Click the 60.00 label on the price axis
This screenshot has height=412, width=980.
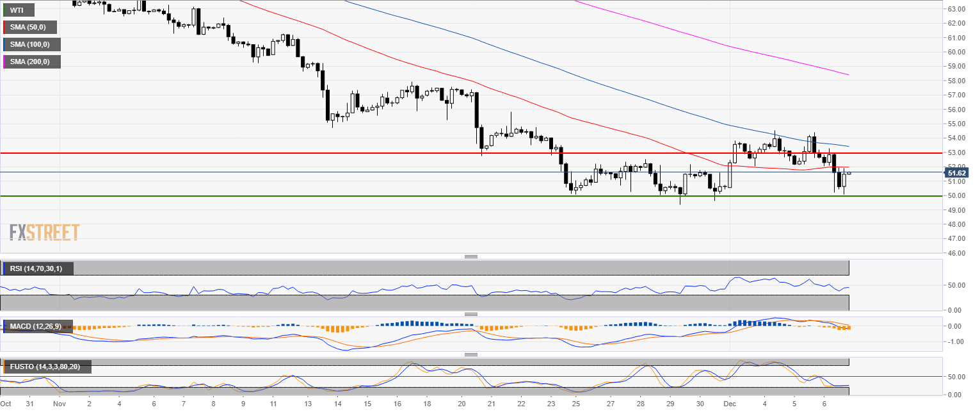pos(956,52)
